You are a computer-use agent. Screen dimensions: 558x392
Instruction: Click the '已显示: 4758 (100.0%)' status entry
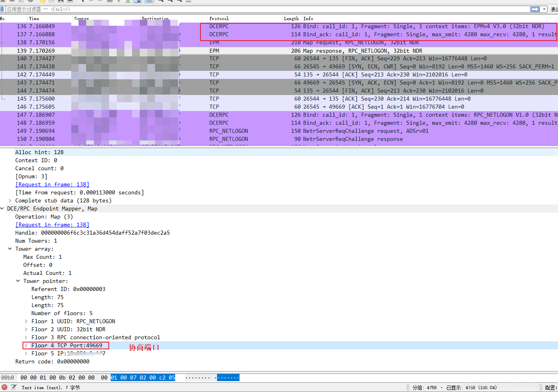(471, 388)
